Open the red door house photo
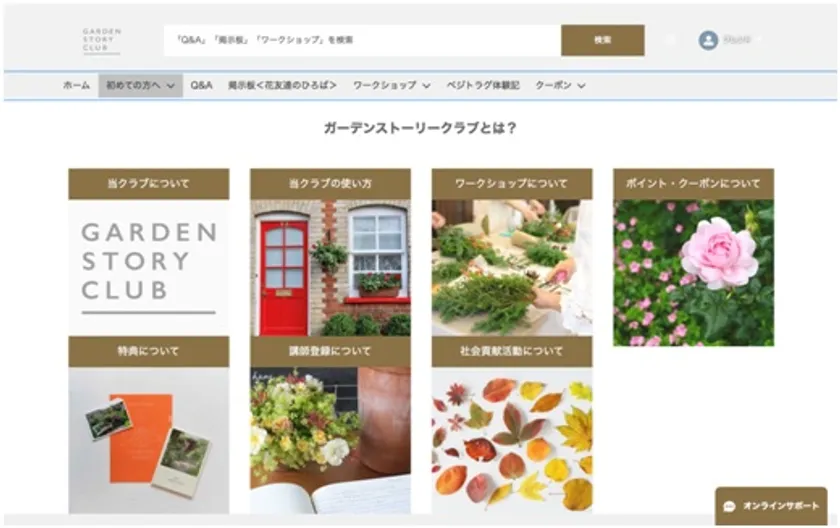Viewport: 840px width, 528px height. click(331, 268)
